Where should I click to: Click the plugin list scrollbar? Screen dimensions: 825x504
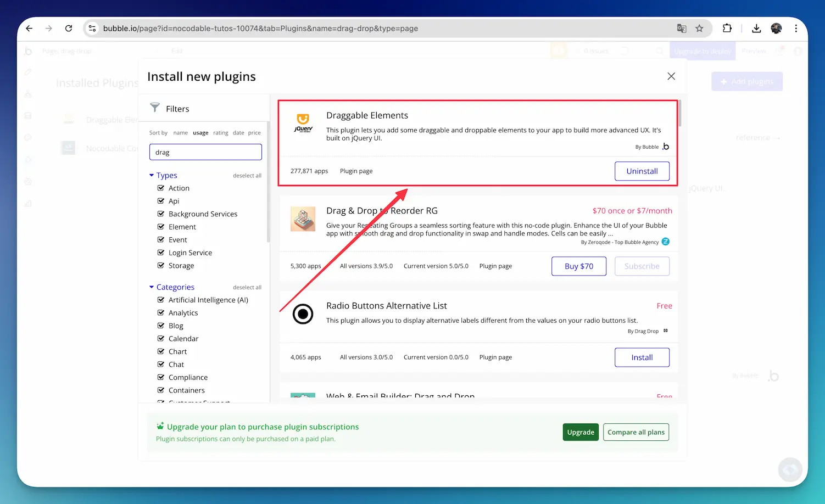[x=679, y=113]
